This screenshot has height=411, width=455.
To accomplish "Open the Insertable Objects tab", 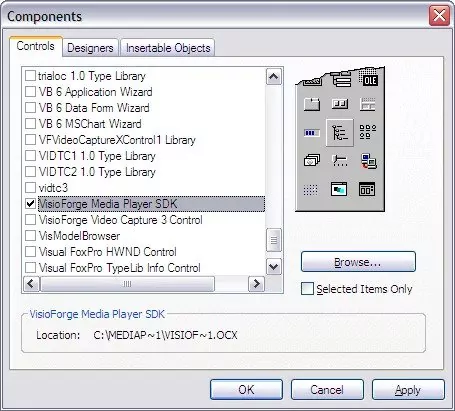I will coord(168,48).
